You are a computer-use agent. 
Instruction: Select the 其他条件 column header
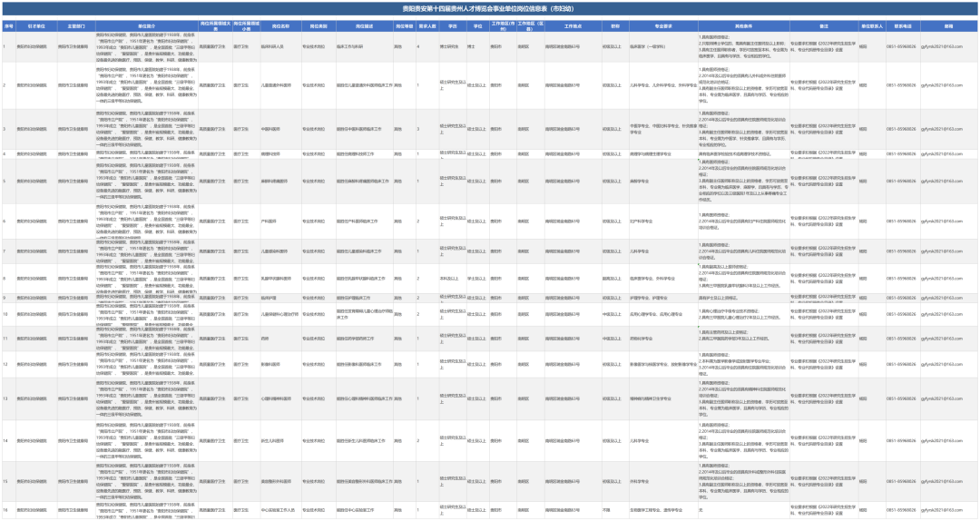point(744,26)
